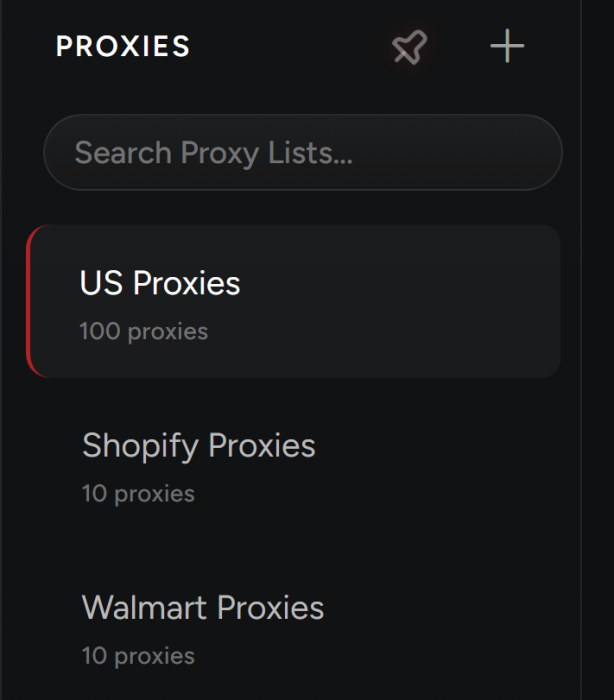
Task: Select the US Proxies list card
Action: (x=294, y=301)
